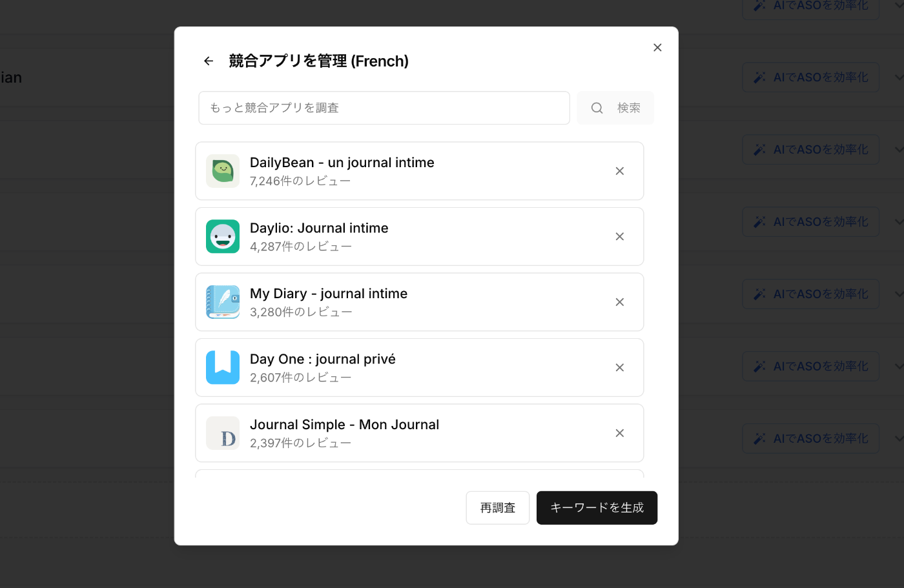This screenshot has width=904, height=588.
Task: Click the 再調査 button
Action: (497, 507)
